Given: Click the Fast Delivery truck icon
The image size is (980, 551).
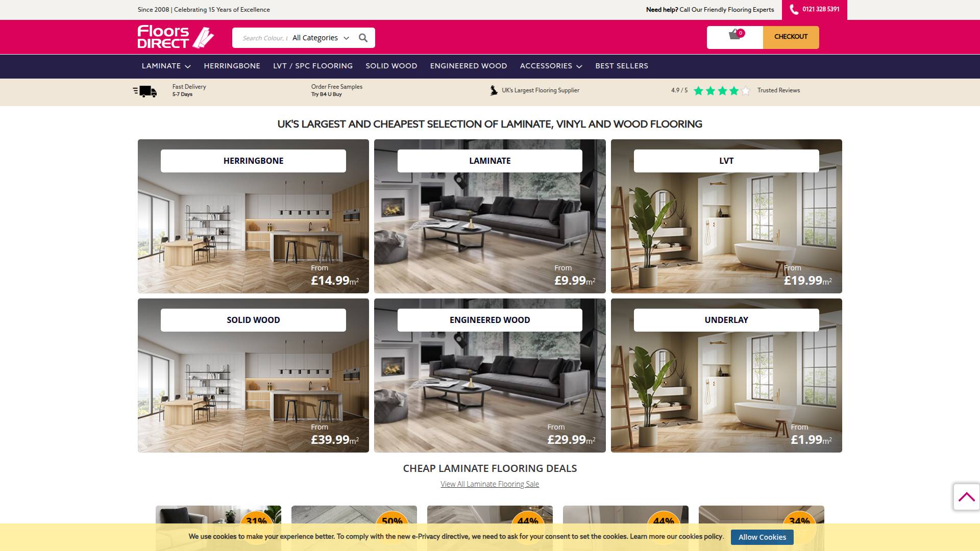Looking at the screenshot, I should [x=144, y=90].
